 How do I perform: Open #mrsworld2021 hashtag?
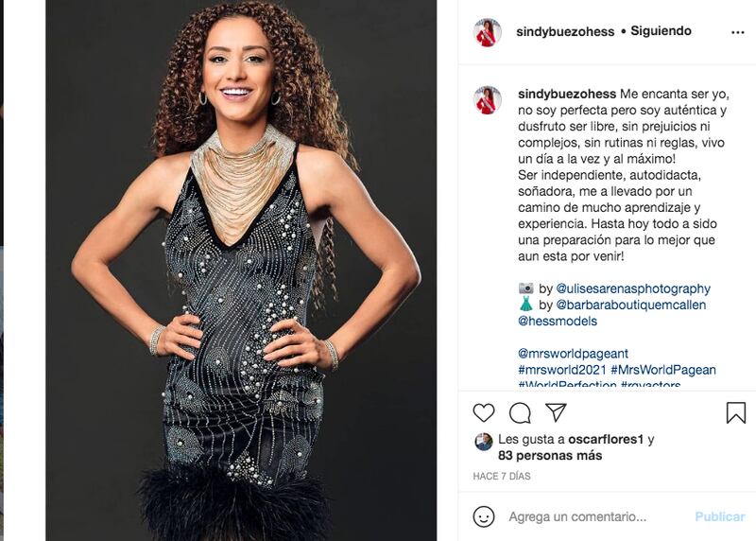[561, 370]
